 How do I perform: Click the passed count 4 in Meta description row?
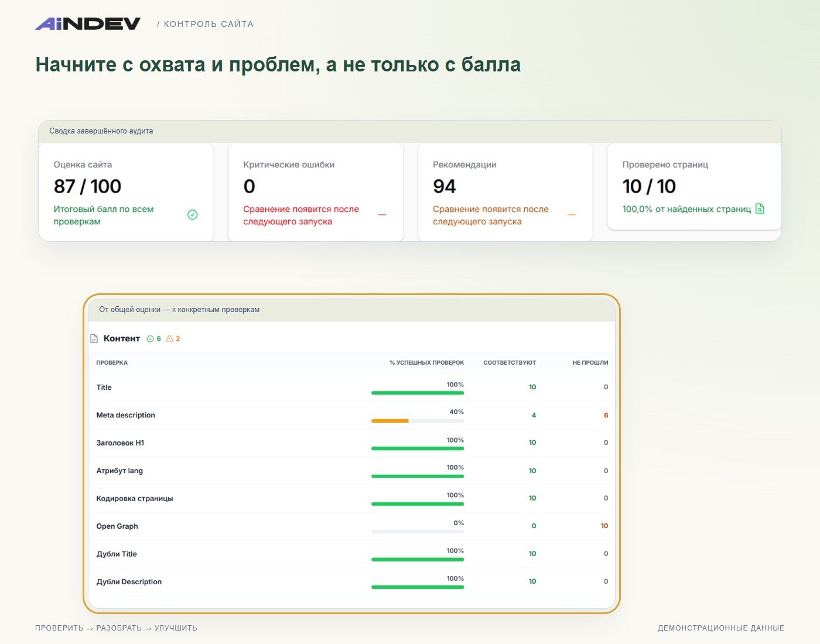click(534, 415)
